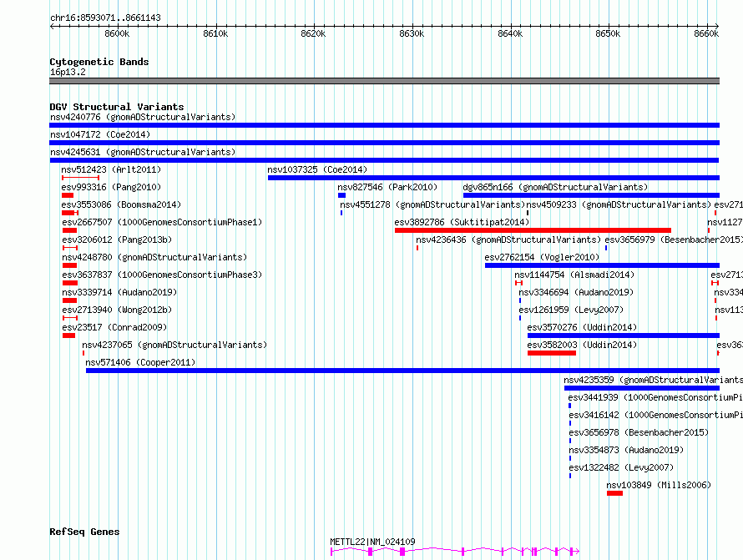Open esv3656978 (Besenbacher2015) label

[x=639, y=432]
